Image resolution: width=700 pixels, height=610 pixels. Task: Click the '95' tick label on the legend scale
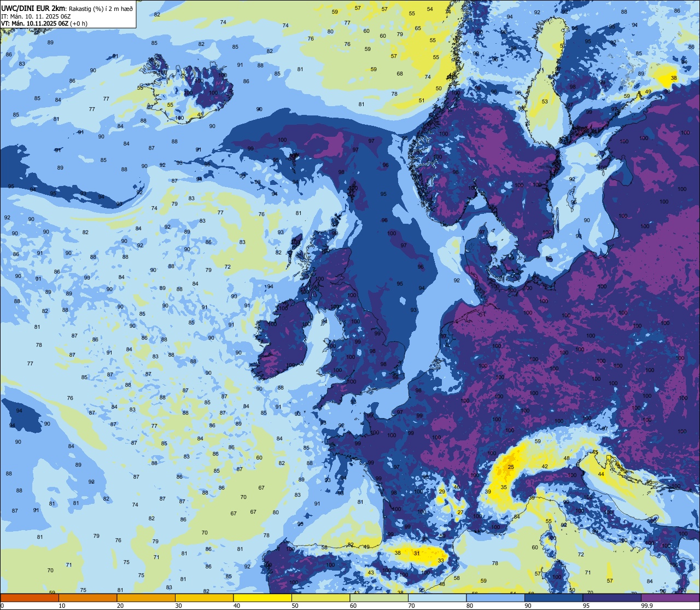pyautogui.click(x=587, y=606)
